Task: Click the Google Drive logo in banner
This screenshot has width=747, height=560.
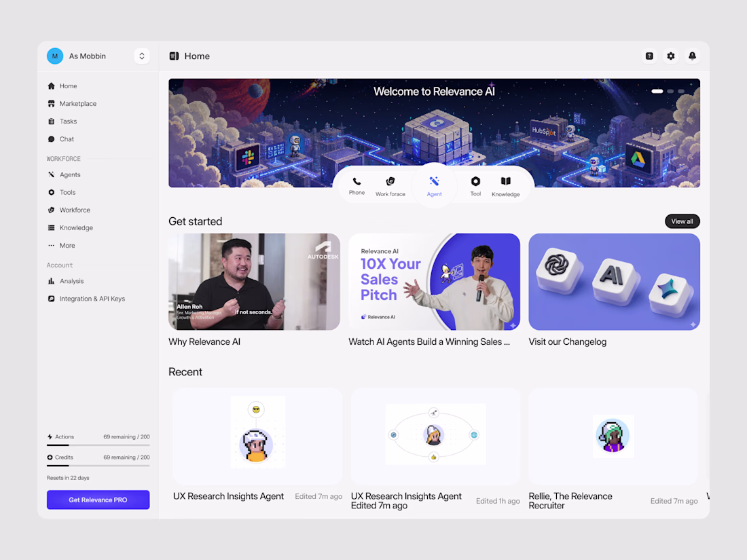Action: point(638,159)
